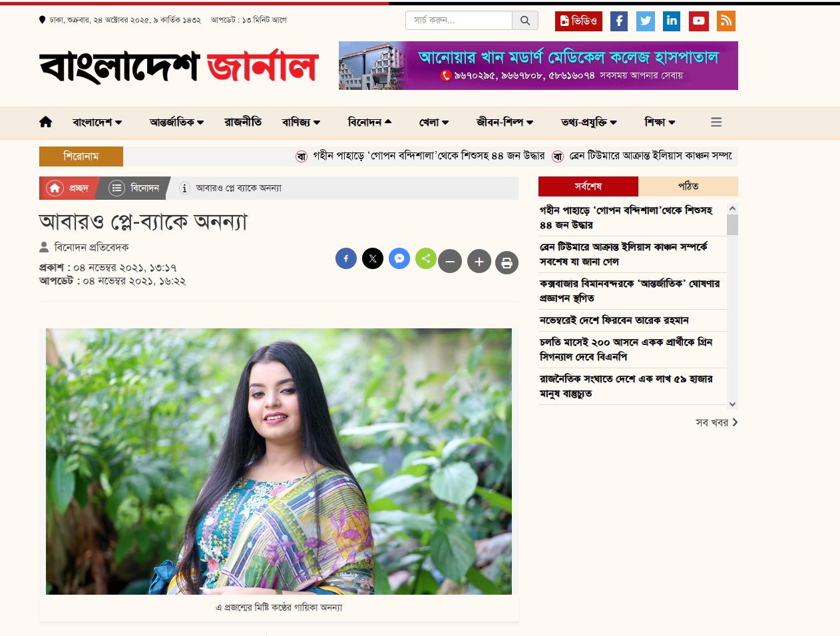
Task: Click the সব খবর link
Action: [717, 422]
